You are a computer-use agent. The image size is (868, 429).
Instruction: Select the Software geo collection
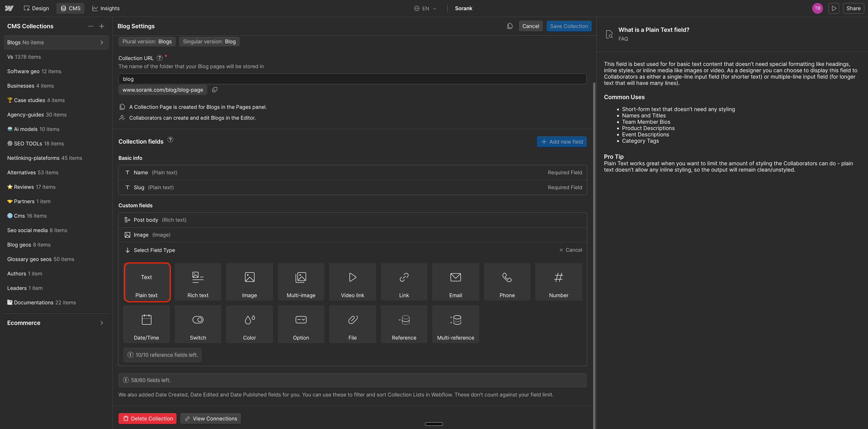click(x=56, y=71)
